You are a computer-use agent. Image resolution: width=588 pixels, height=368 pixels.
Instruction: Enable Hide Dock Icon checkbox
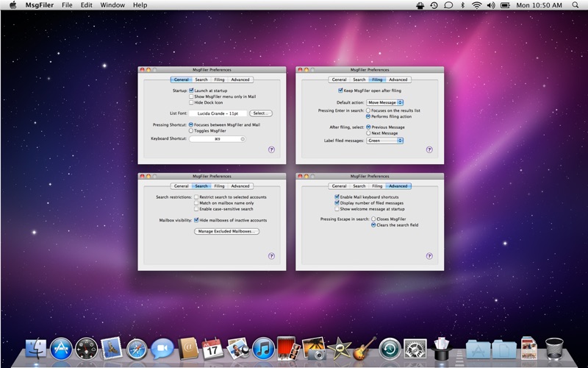click(191, 102)
